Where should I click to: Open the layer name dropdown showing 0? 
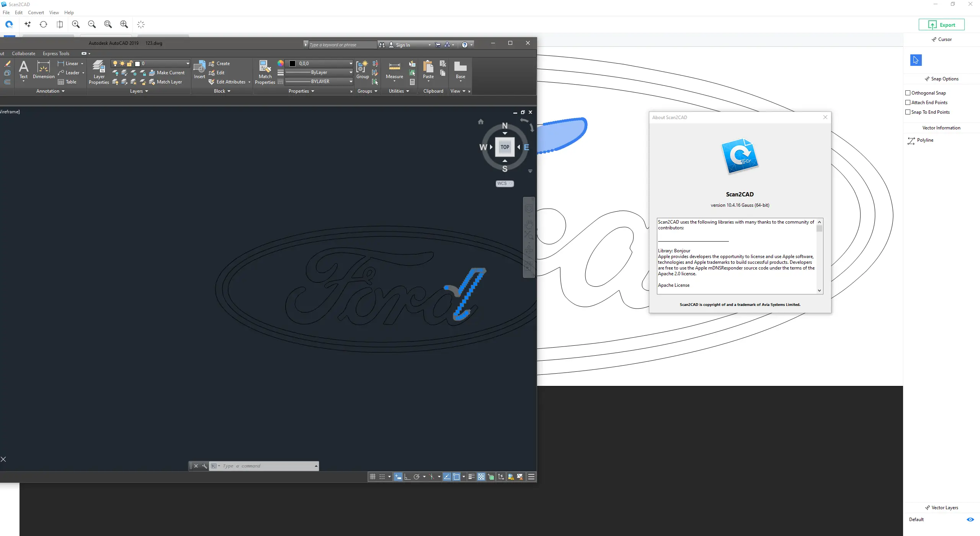coord(188,64)
